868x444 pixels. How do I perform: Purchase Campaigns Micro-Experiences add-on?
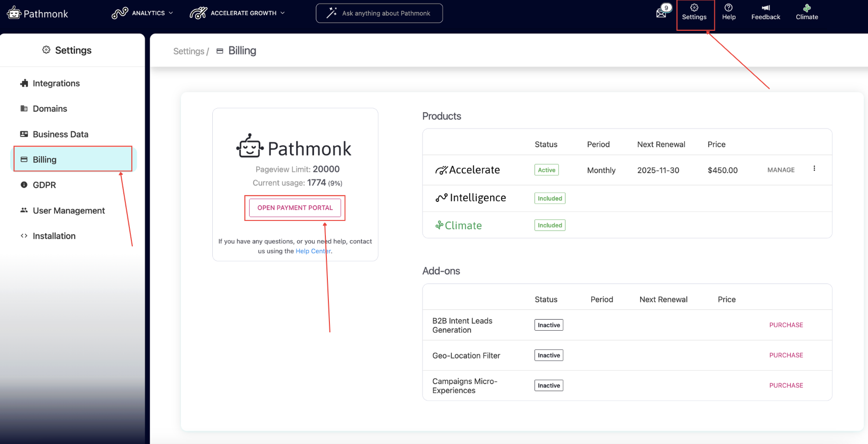click(x=786, y=385)
